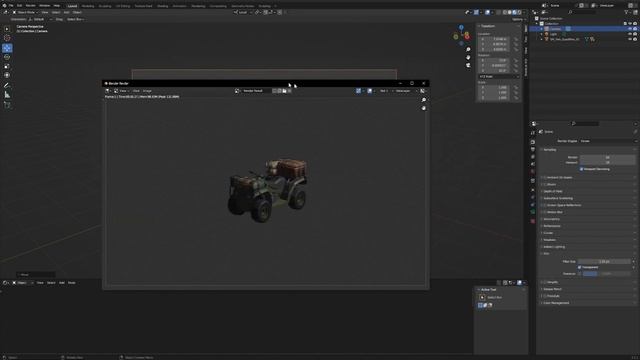640x360 pixels.
Task: Enable the Bloom checkbox
Action: (545, 184)
